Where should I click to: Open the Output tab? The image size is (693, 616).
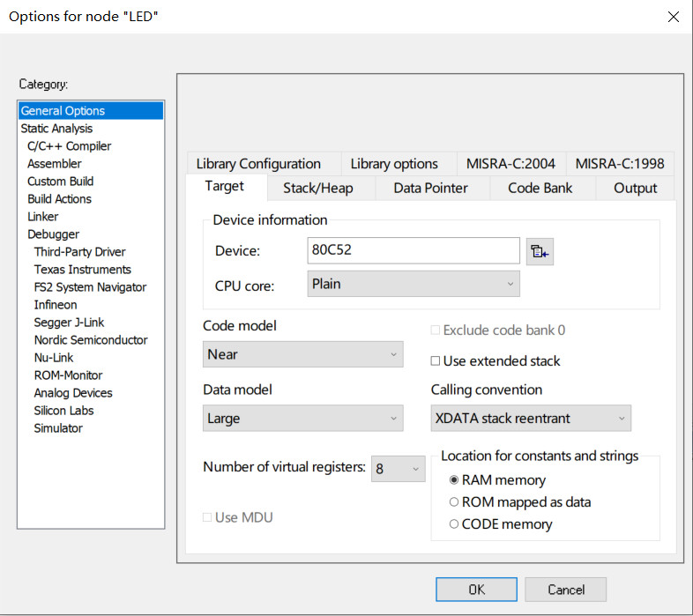(x=635, y=189)
